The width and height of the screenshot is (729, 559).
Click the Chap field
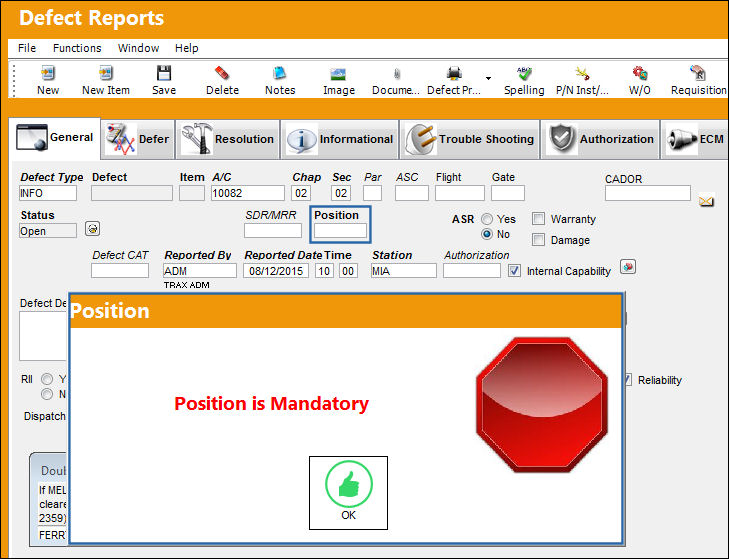tap(301, 193)
